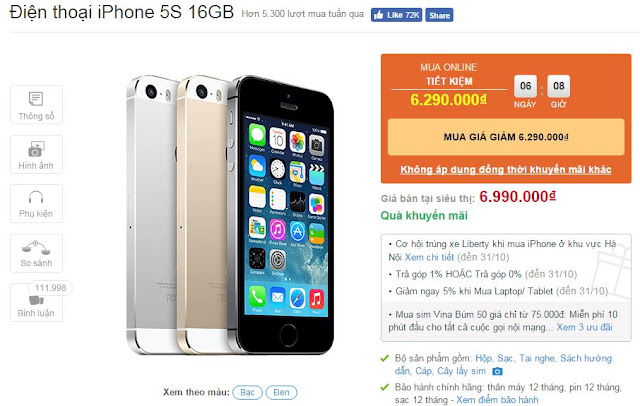Click the Hộp link in product contents

484,358
